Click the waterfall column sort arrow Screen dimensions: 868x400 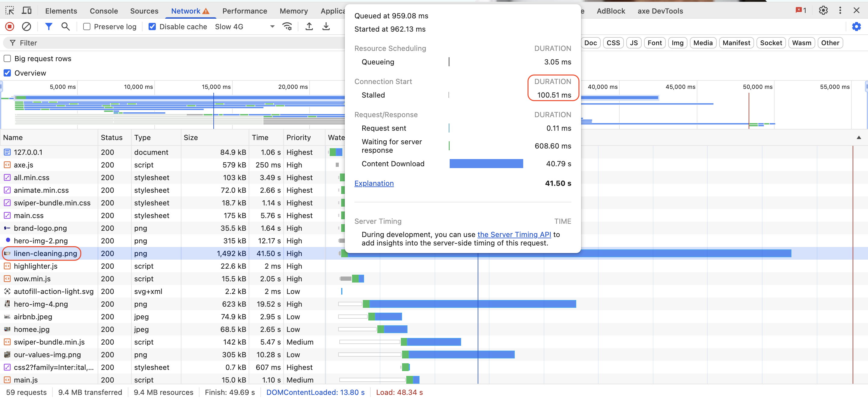pos(859,137)
